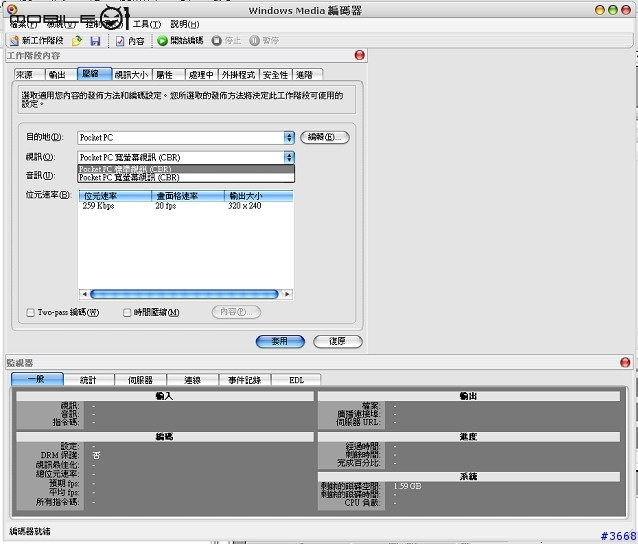Start encoding with green 開始編碼 button
The width and height of the screenshot is (638, 544).
coord(180,41)
